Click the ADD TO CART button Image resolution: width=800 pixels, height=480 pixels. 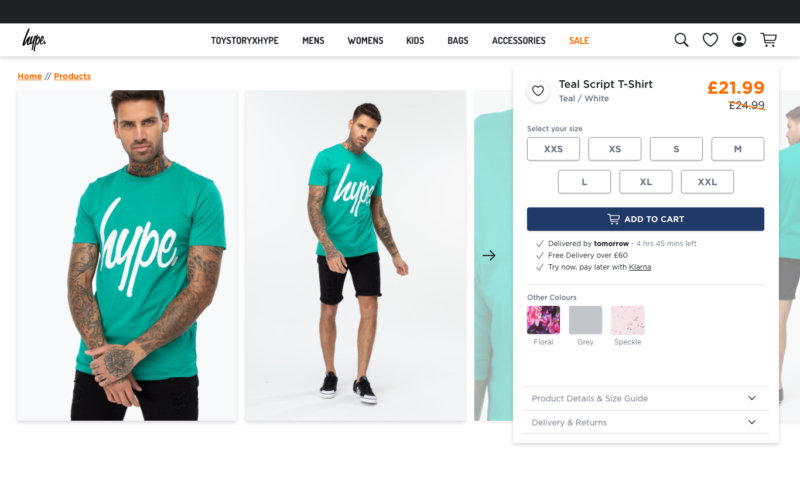[x=645, y=219]
